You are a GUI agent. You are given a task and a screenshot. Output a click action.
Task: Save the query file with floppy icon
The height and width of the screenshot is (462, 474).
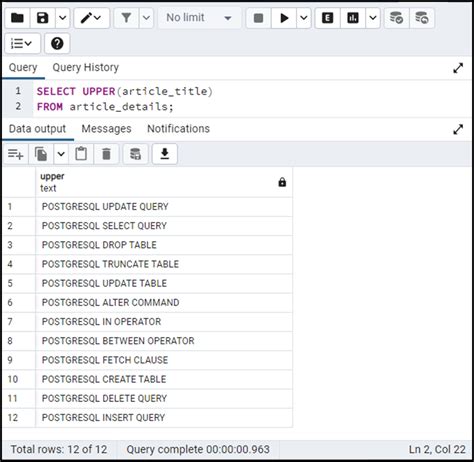[x=42, y=18]
